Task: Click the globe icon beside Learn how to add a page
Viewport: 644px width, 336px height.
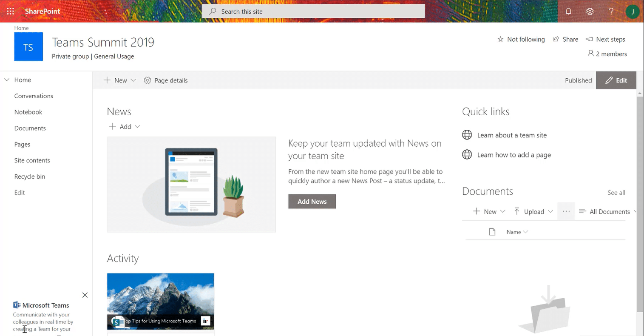Action: click(x=467, y=154)
